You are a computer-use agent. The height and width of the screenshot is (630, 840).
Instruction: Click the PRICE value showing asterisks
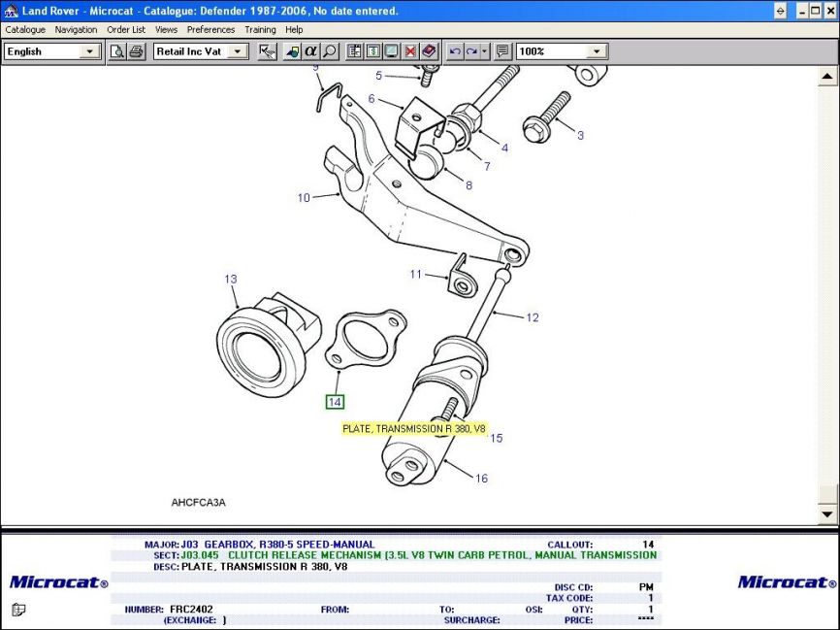646,620
